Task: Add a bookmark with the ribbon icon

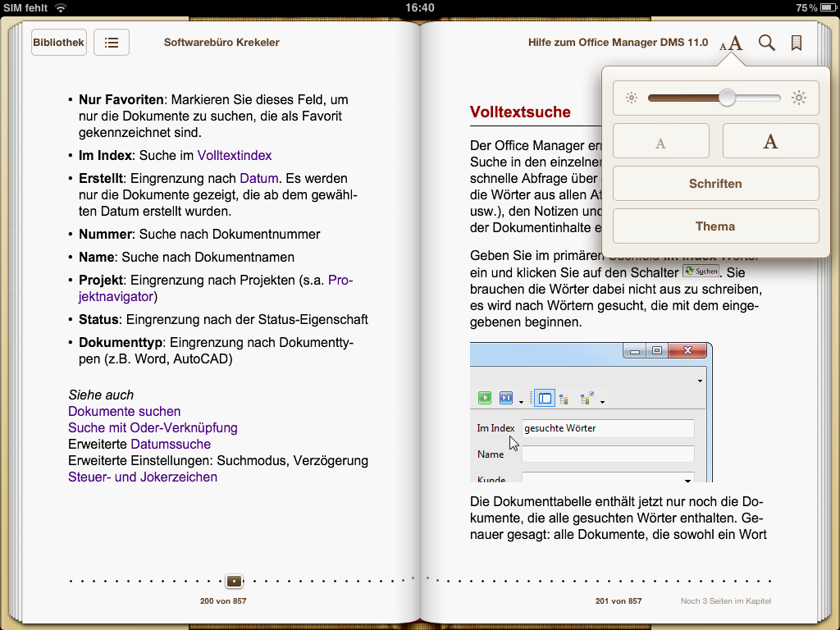Action: point(797,43)
